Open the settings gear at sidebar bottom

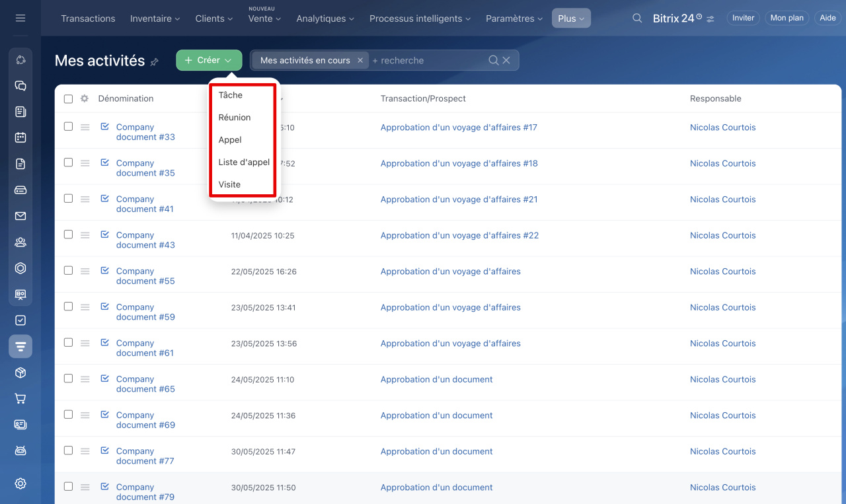20,484
